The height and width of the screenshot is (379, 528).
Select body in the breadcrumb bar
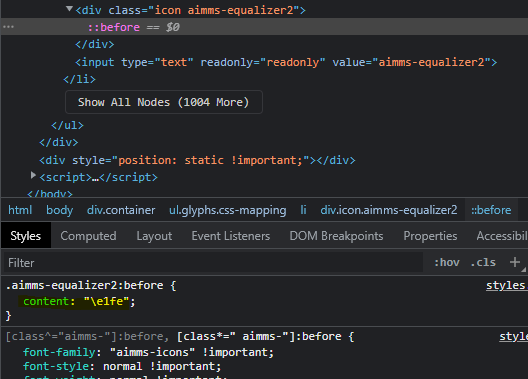click(x=60, y=210)
